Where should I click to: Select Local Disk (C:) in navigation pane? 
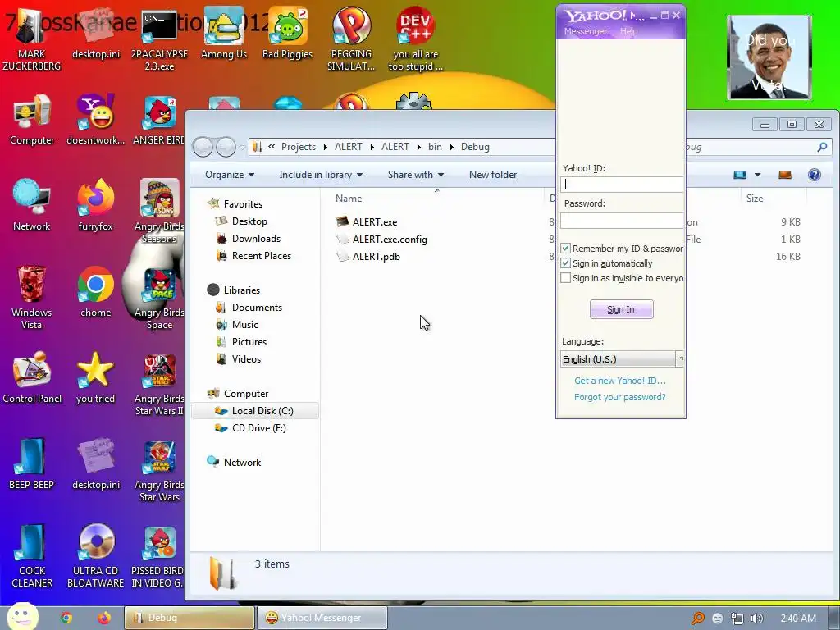[x=255, y=411]
